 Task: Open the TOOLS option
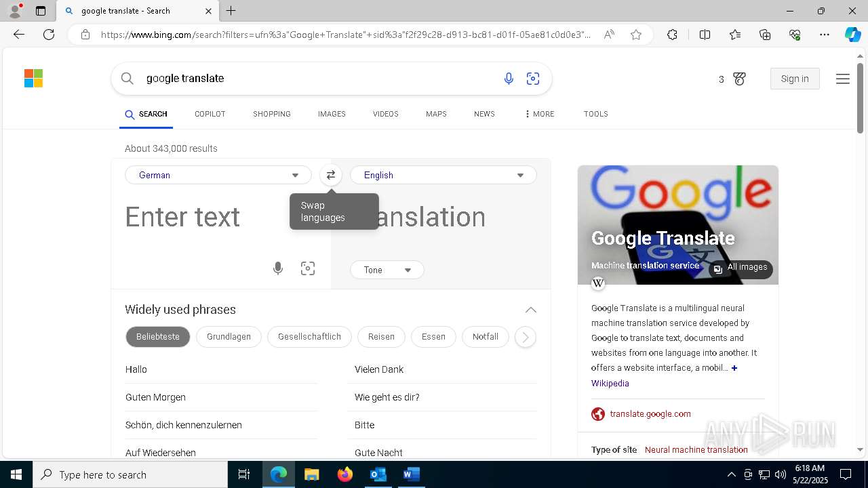click(596, 114)
